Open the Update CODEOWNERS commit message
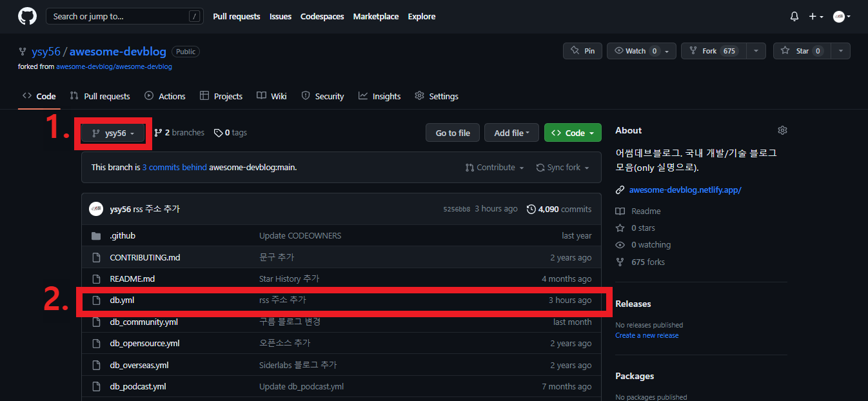This screenshot has width=868, height=401. (301, 236)
